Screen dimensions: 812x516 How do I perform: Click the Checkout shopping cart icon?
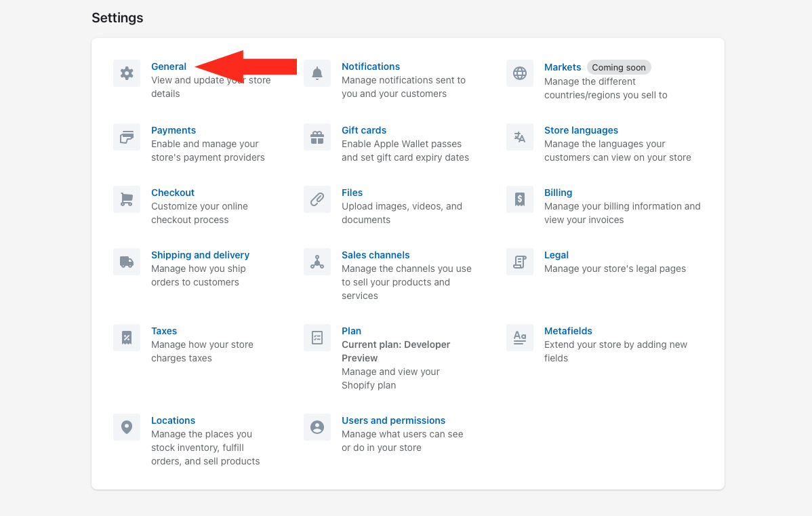tap(127, 199)
